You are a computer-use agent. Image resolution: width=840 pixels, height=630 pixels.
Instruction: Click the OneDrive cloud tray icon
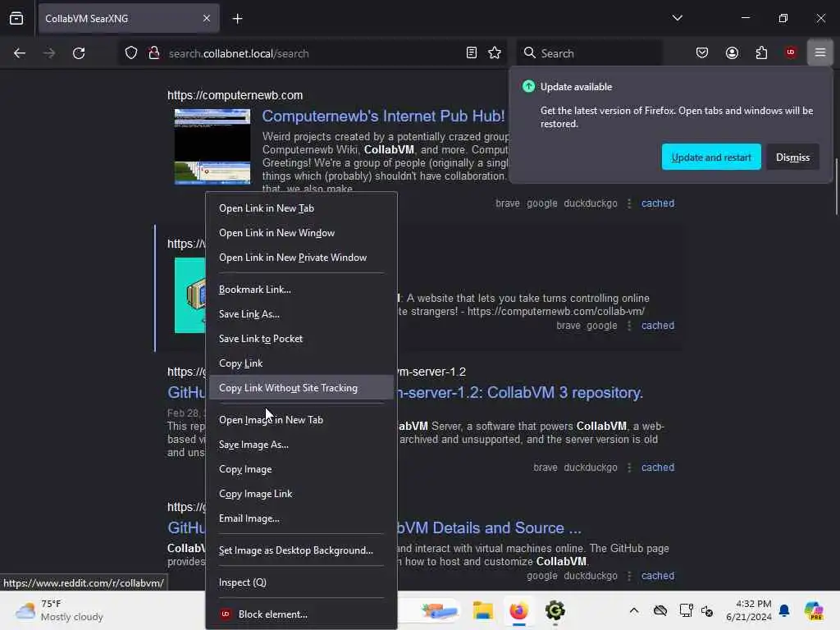click(x=660, y=610)
